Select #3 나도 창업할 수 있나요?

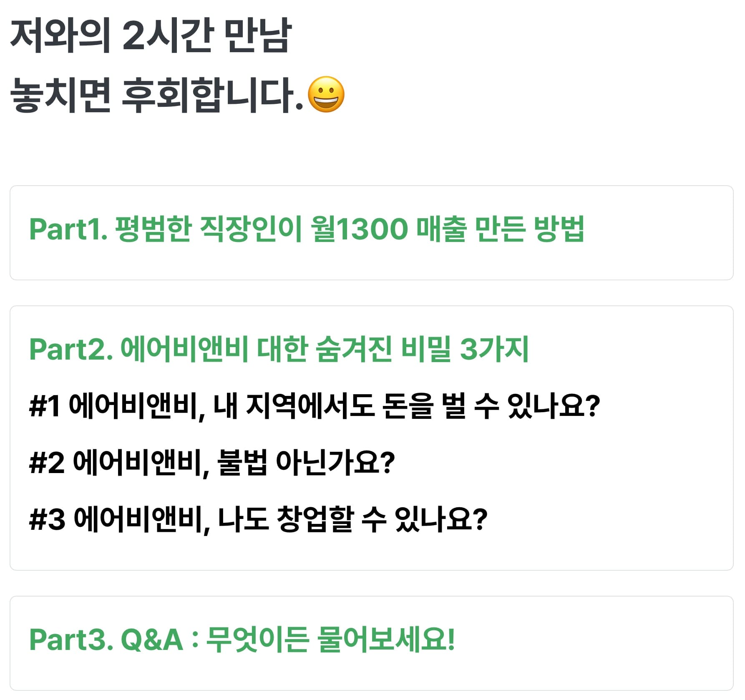[258, 520]
